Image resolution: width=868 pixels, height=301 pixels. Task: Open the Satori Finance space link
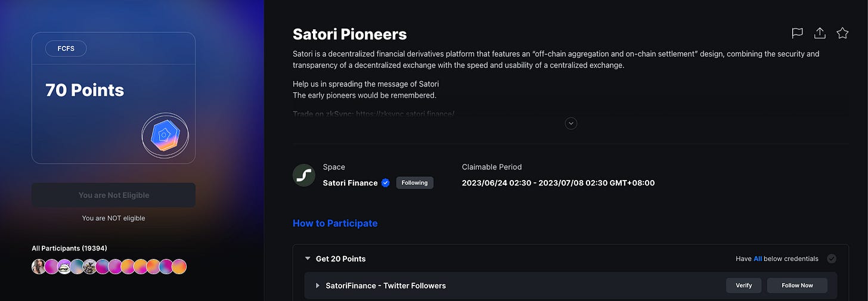point(350,183)
